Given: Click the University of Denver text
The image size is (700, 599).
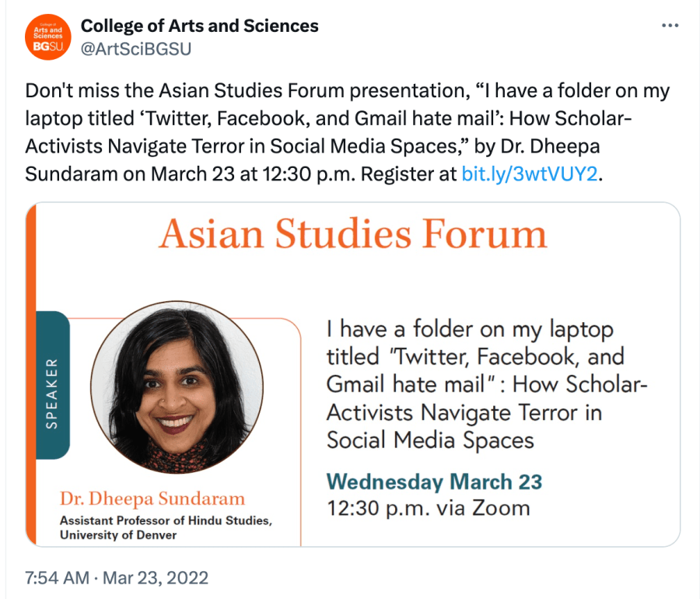Looking at the screenshot, I should point(118,535).
